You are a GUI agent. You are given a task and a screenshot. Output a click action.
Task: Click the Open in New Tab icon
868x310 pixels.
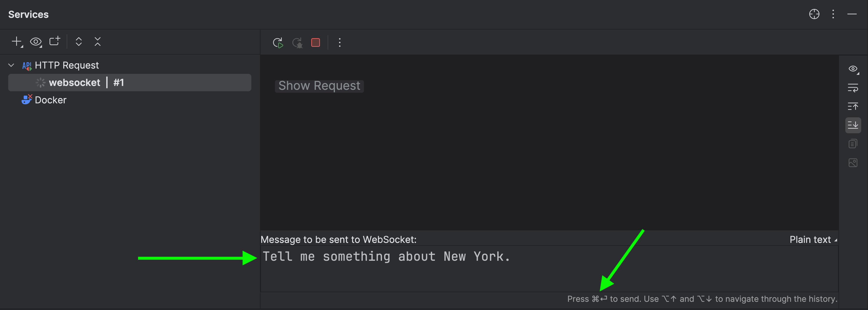tap(55, 41)
